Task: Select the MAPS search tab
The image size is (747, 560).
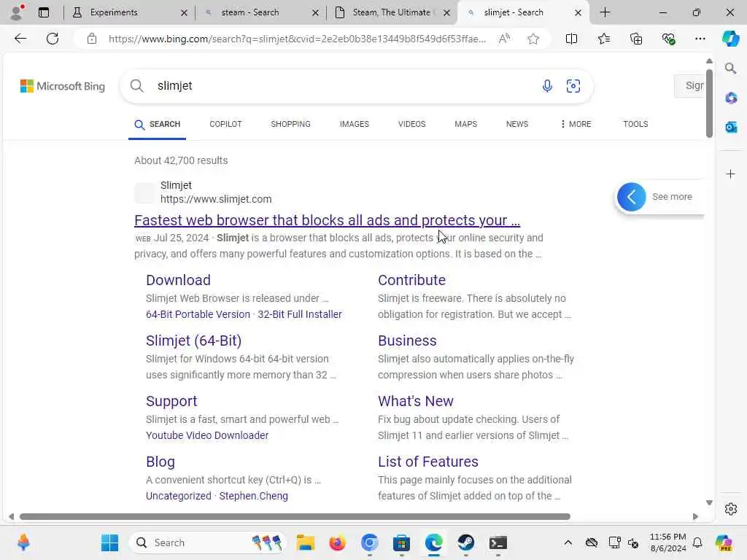Action: coord(465,124)
